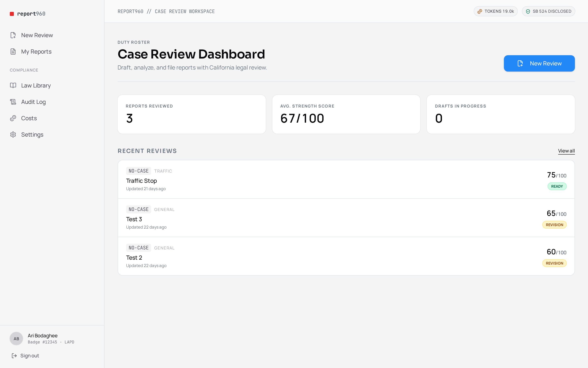This screenshot has width=588, height=368.
Task: Click REVISION badge on Test 3 row
Action: coord(554,225)
